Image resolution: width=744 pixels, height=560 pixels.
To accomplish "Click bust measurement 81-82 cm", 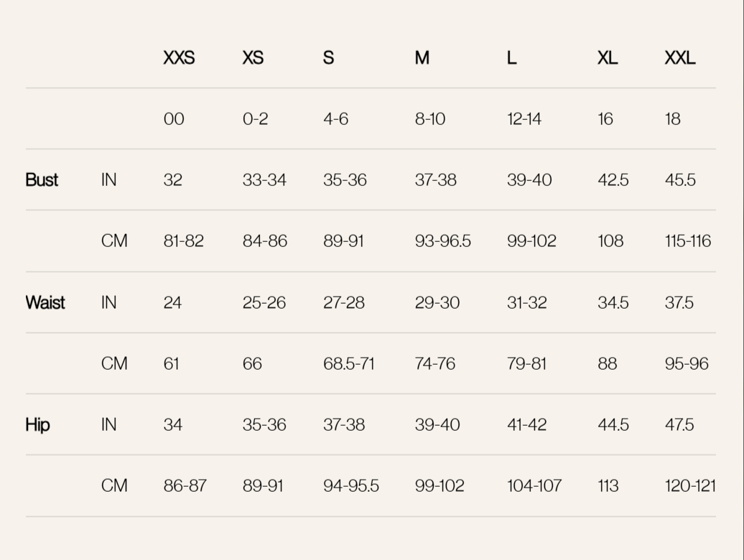I will [x=184, y=241].
